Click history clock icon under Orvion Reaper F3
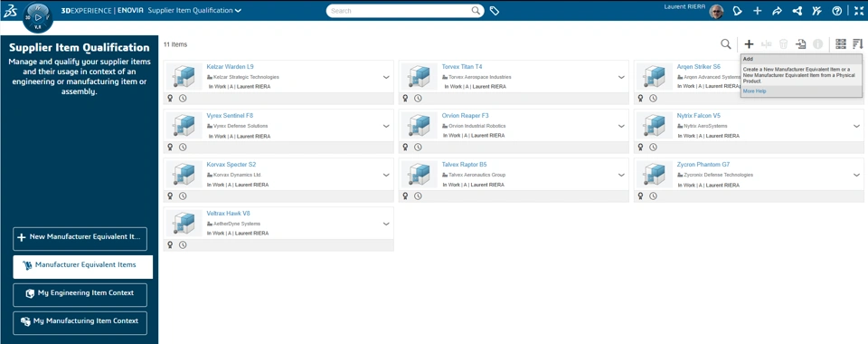The image size is (868, 344). 418,147
